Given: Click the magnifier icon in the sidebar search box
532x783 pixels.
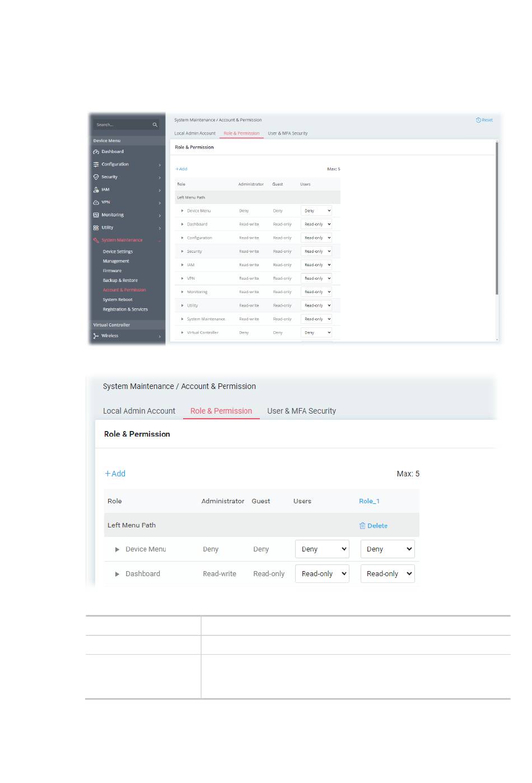Looking at the screenshot, I should [155, 125].
